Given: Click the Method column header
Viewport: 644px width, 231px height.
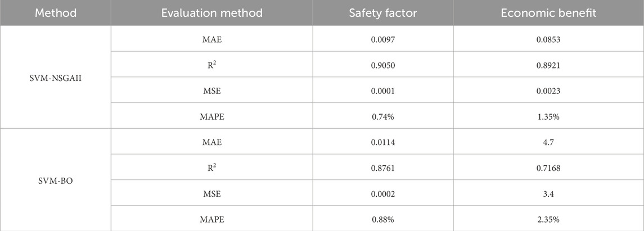Looking at the screenshot, I should coord(56,13).
